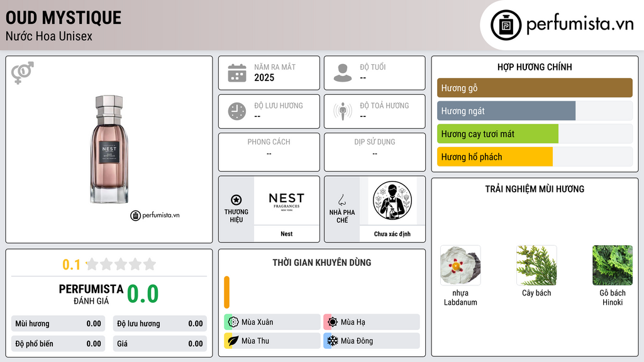
Task: Click the perfumer illustration for Chưa xác định
Action: pos(392,200)
